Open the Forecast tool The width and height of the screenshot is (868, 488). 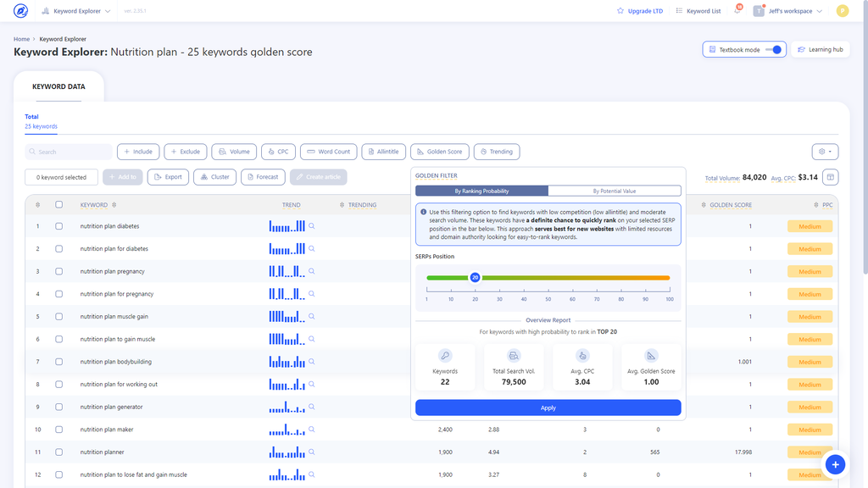coord(263,176)
